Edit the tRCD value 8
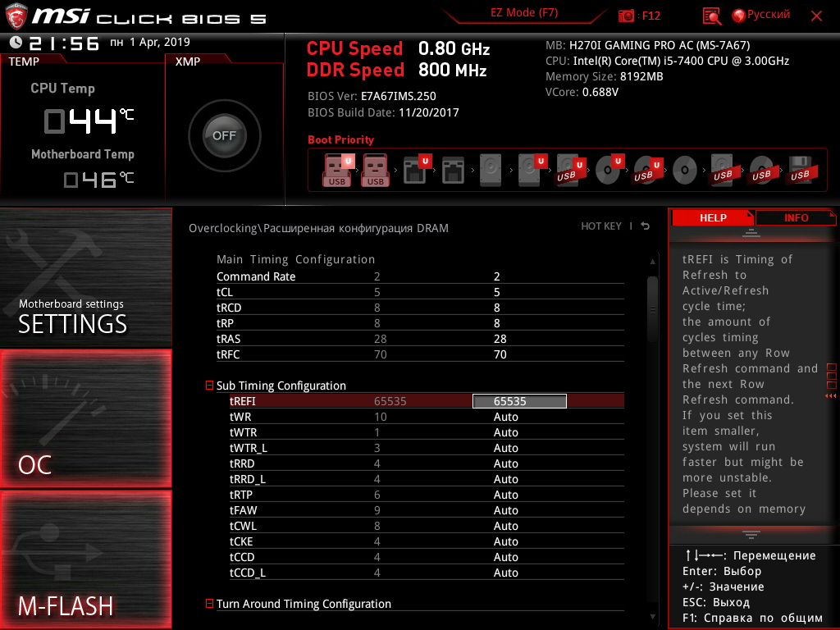840x630 pixels. pos(496,308)
